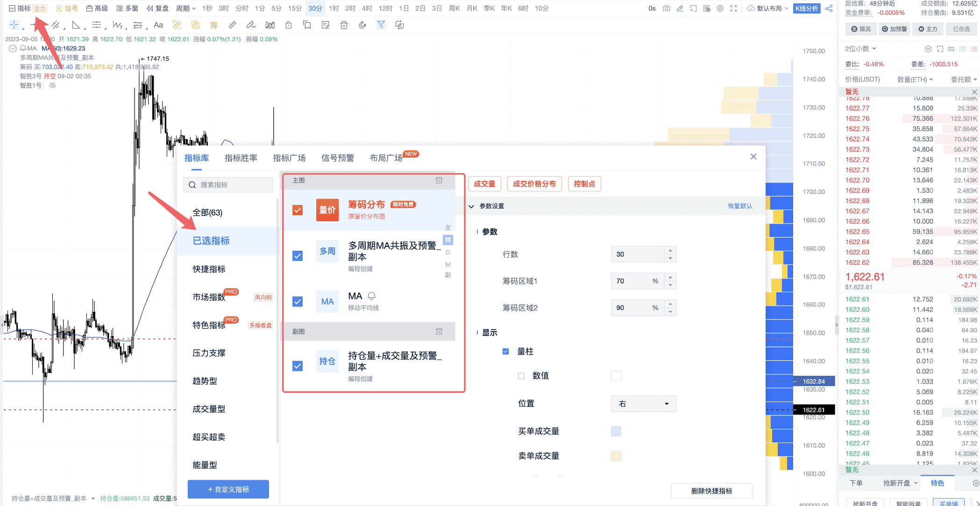Open order book settings hexagon icon
Image resolution: width=980 pixels, height=506 pixels.
pyautogui.click(x=928, y=49)
